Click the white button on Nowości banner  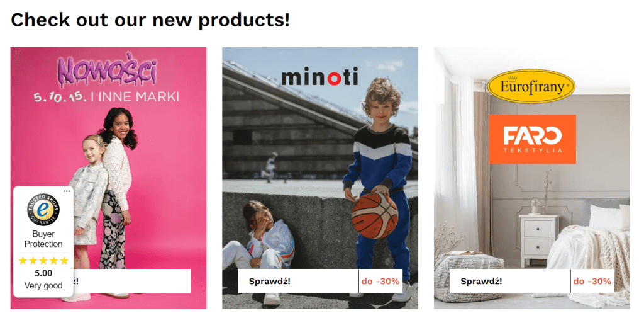132,282
